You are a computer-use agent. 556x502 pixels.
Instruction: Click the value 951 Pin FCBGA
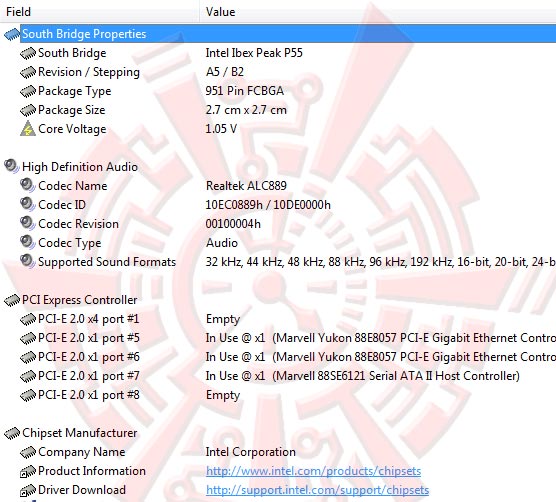point(245,91)
